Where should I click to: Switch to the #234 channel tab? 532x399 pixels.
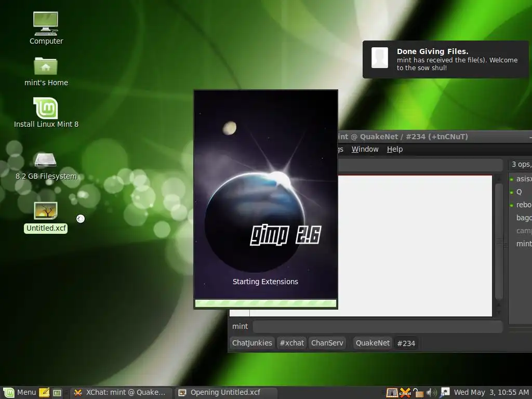[406, 343]
